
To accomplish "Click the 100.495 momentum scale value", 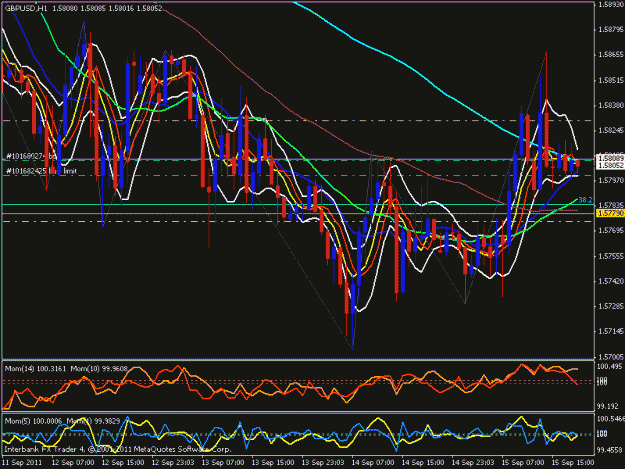I will coord(609,367).
